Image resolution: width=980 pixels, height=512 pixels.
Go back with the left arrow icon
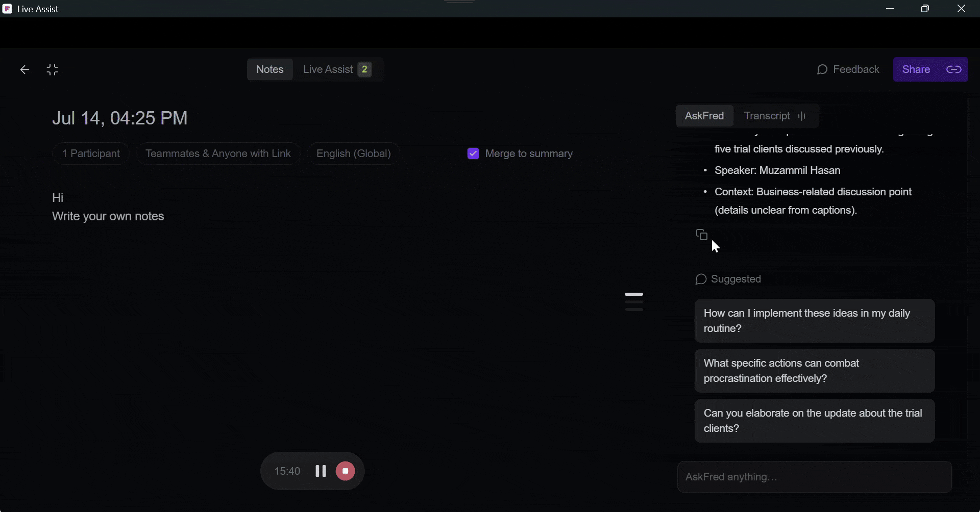24,70
